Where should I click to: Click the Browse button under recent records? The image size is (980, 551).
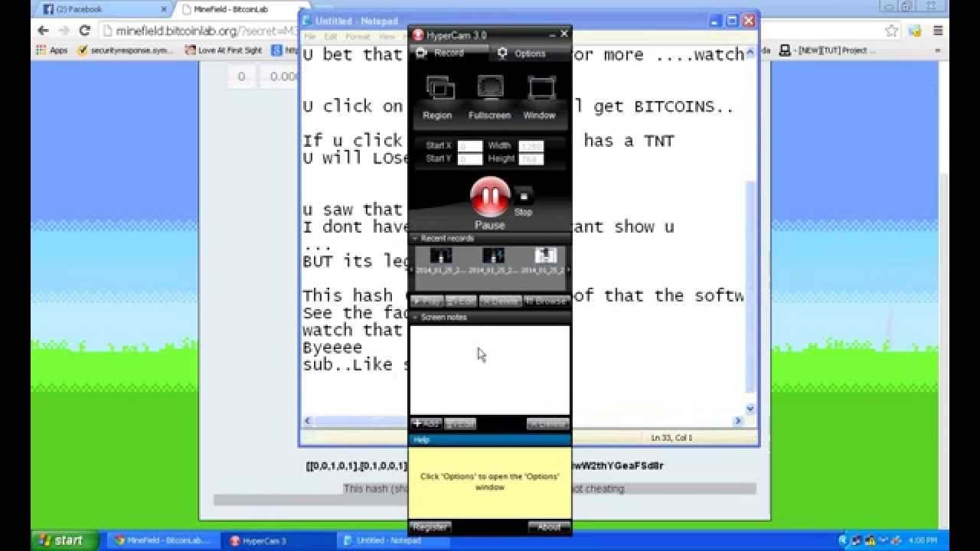coord(547,302)
